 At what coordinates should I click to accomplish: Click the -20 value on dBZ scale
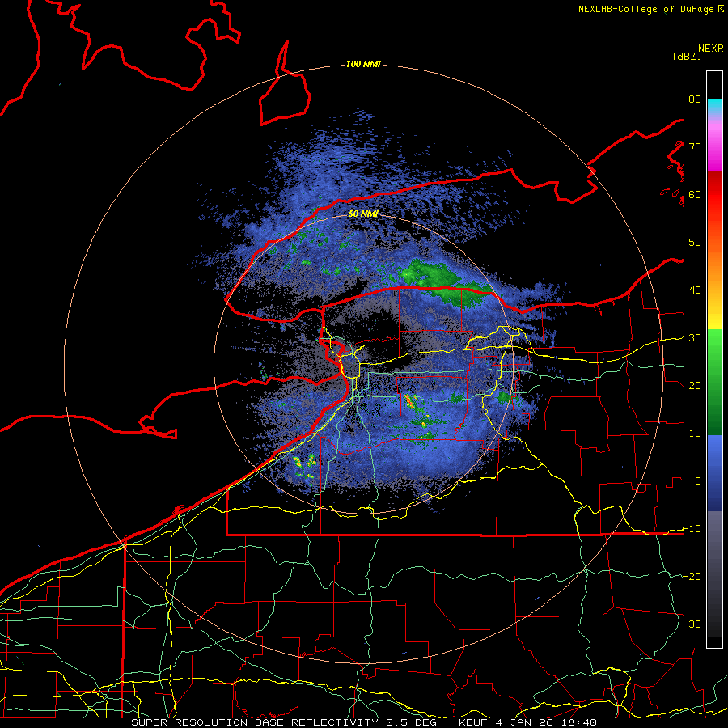point(692,576)
